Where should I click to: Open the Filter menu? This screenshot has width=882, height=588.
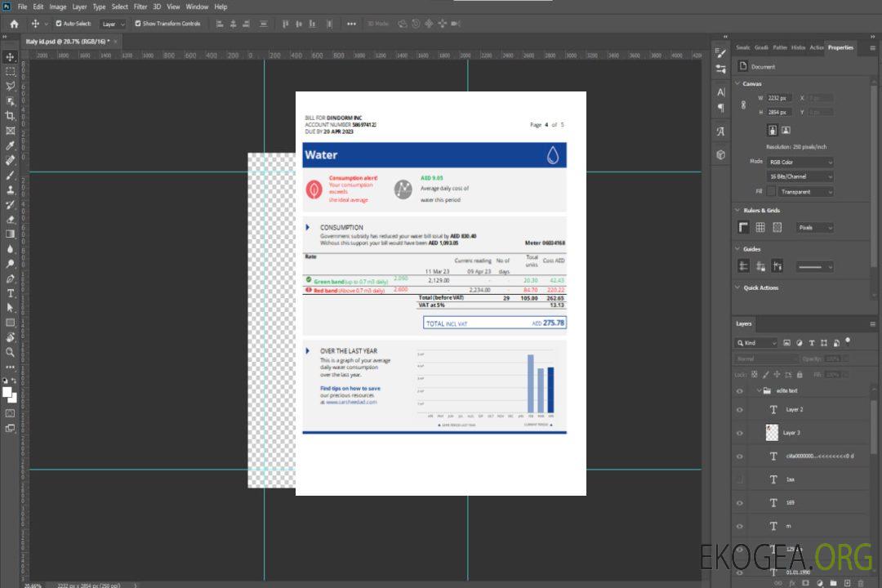(x=140, y=7)
